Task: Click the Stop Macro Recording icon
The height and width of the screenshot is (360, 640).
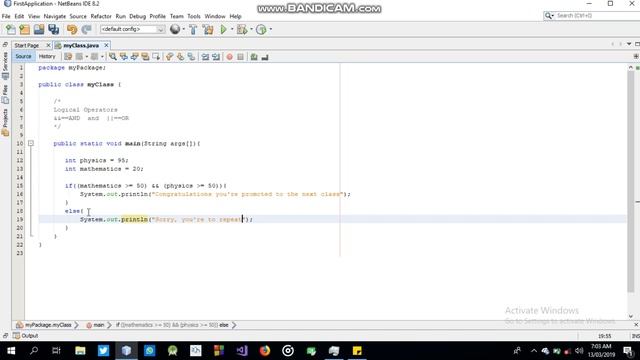Action: point(240,57)
